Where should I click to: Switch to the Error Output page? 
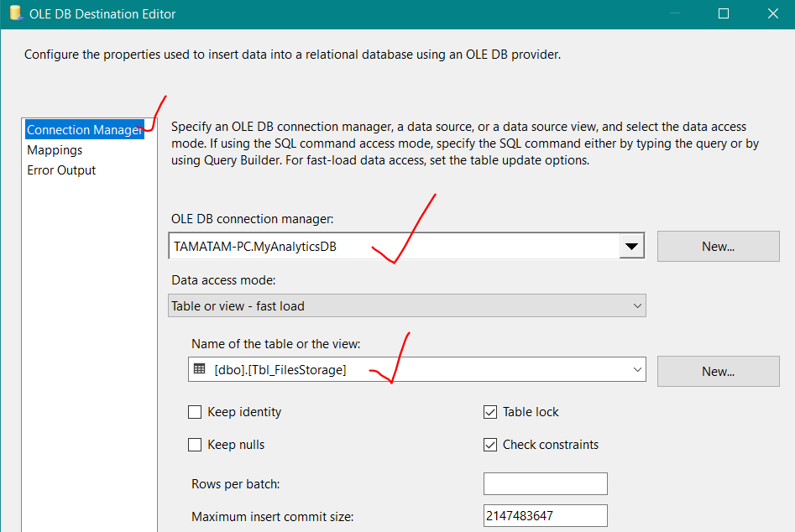(60, 170)
